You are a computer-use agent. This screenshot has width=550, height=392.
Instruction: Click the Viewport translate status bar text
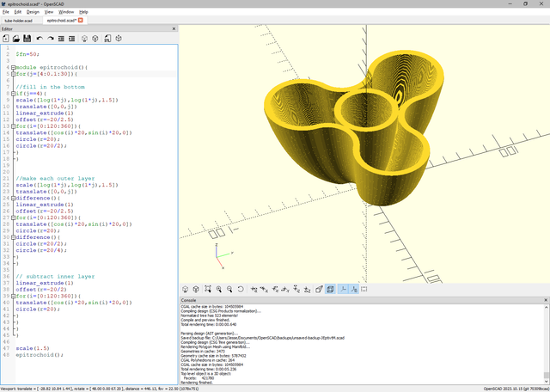100,389
